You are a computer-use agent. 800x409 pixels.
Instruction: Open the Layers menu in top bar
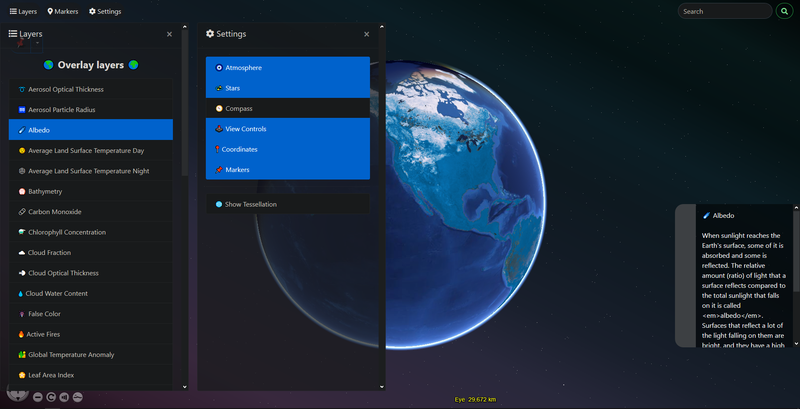point(22,11)
